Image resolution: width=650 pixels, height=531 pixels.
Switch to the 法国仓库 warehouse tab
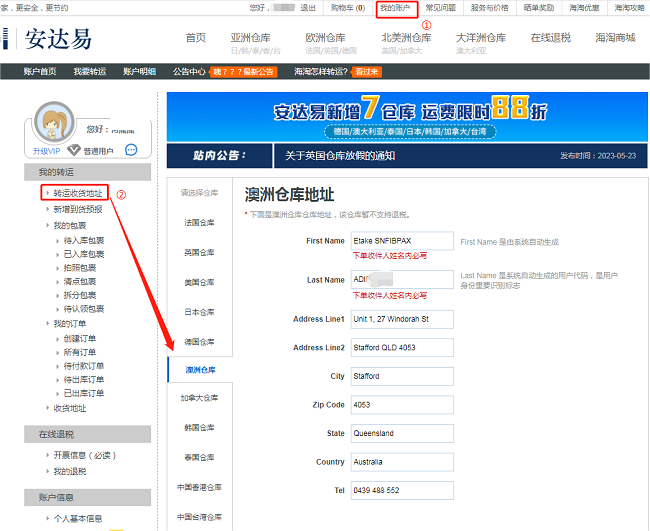199,223
